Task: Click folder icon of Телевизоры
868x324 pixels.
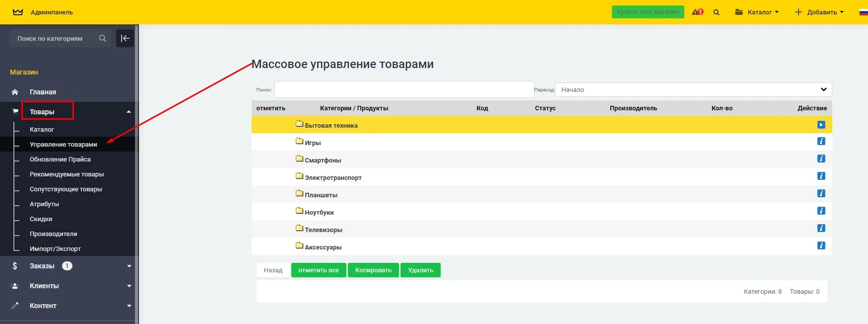Action: [299, 228]
